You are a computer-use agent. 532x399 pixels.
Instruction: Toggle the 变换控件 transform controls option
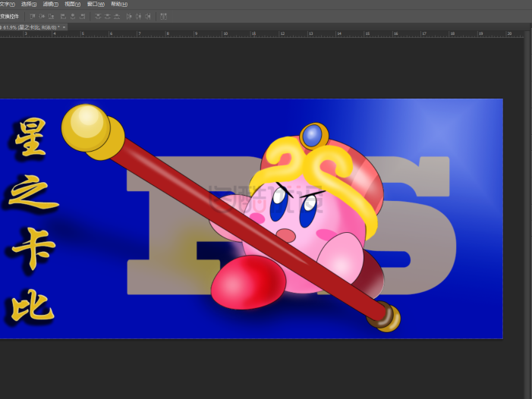pos(10,16)
